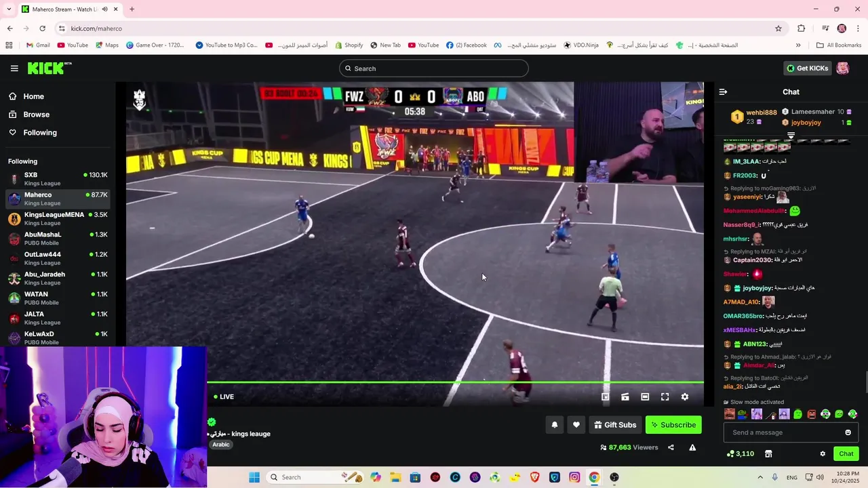Open Chrome extensions puzzle icon

pos(802,28)
